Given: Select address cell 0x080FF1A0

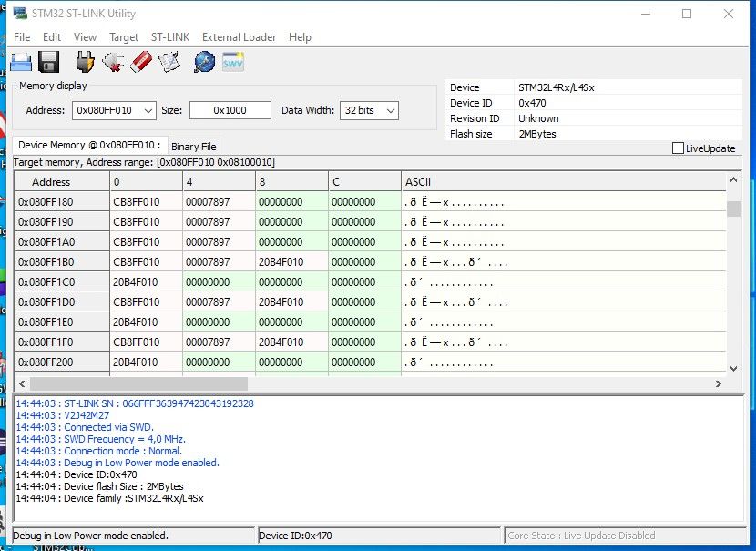Looking at the screenshot, I should (62, 242).
